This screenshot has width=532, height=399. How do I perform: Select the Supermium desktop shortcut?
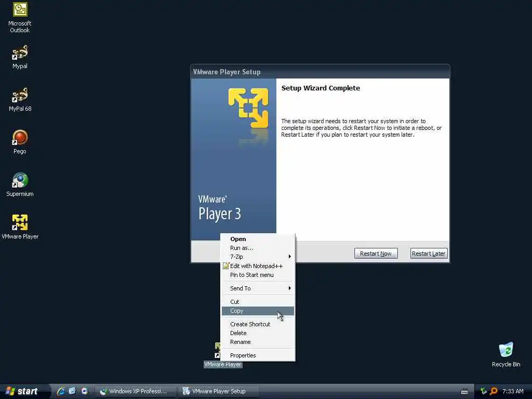[20, 185]
